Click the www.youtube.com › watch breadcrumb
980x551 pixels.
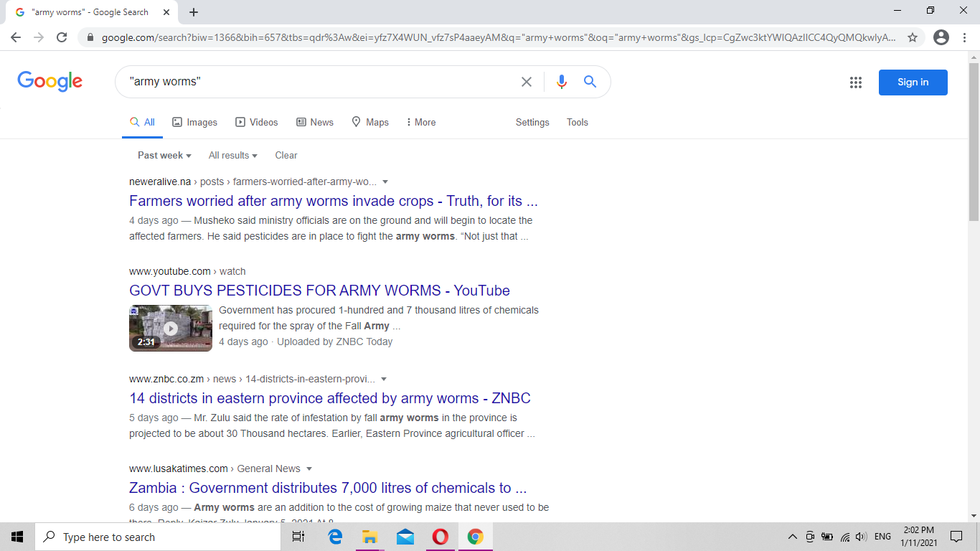coord(187,272)
